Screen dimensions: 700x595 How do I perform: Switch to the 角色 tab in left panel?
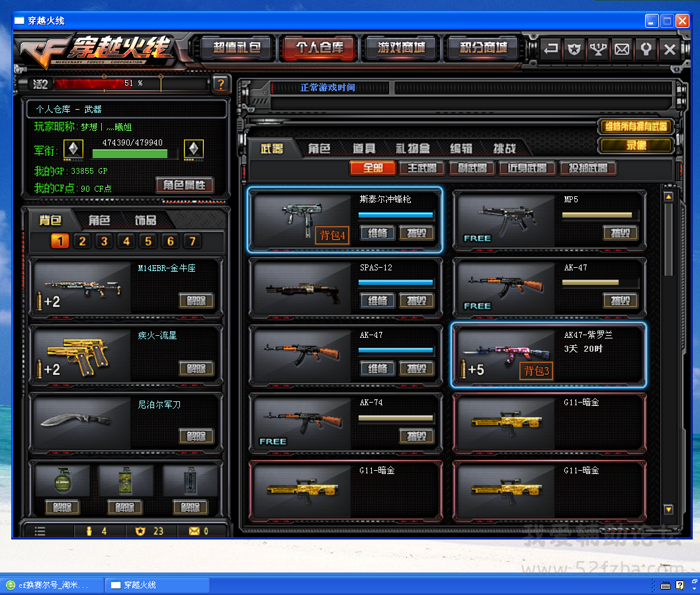pyautogui.click(x=99, y=220)
